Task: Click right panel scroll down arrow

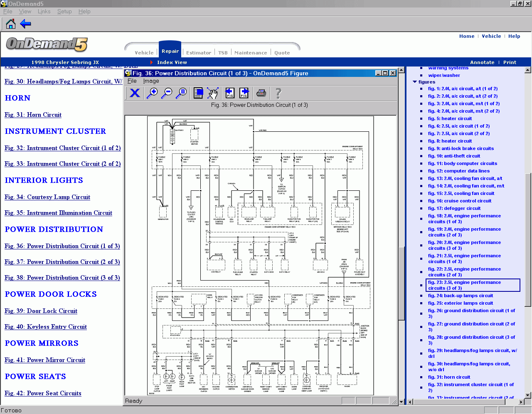Action: [528, 395]
